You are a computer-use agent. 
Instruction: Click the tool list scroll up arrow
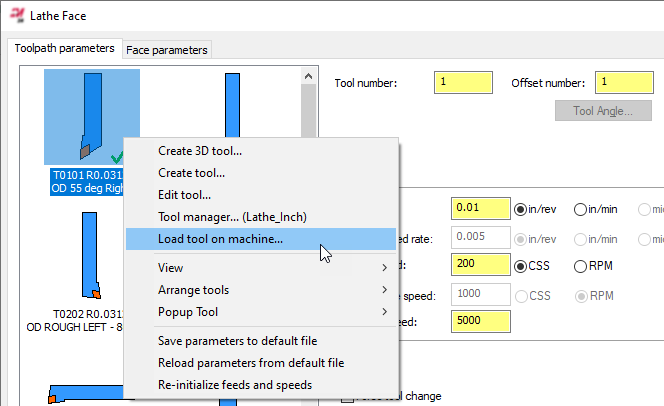coord(308,76)
